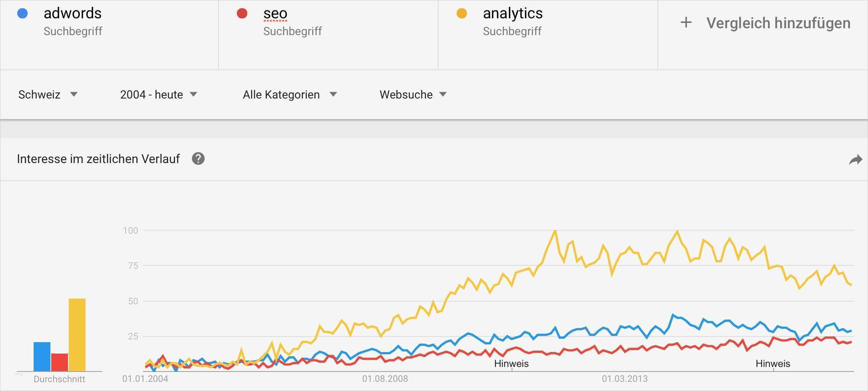Expand the 2004 - heute time range dropdown

tap(159, 94)
